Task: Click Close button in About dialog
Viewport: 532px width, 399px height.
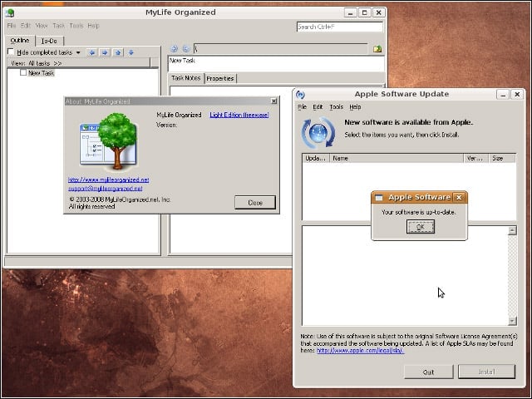Action: point(255,203)
